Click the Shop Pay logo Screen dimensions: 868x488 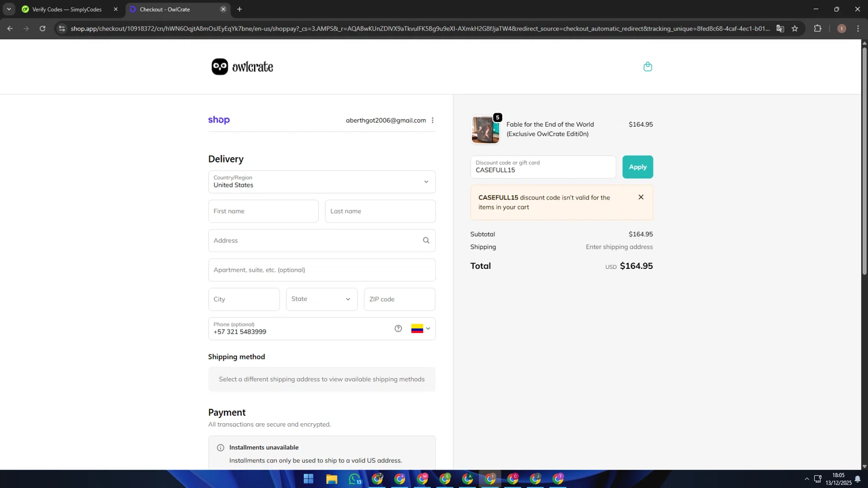[x=219, y=120]
